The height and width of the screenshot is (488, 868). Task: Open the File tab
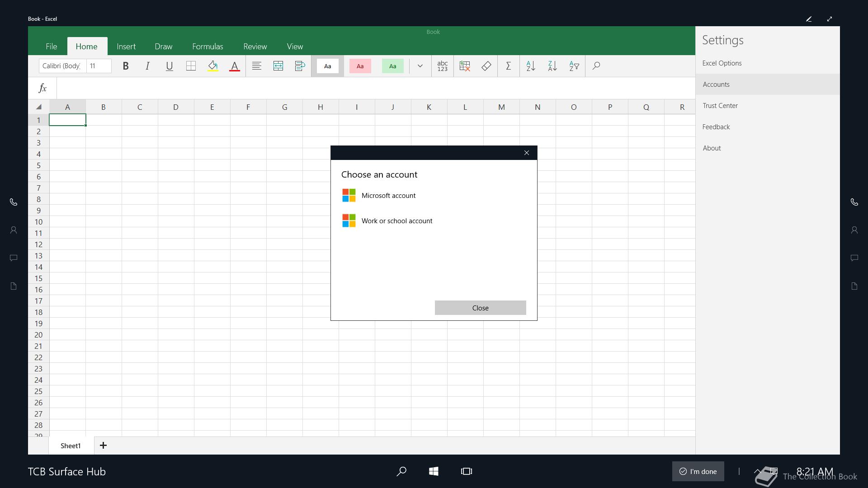click(51, 47)
